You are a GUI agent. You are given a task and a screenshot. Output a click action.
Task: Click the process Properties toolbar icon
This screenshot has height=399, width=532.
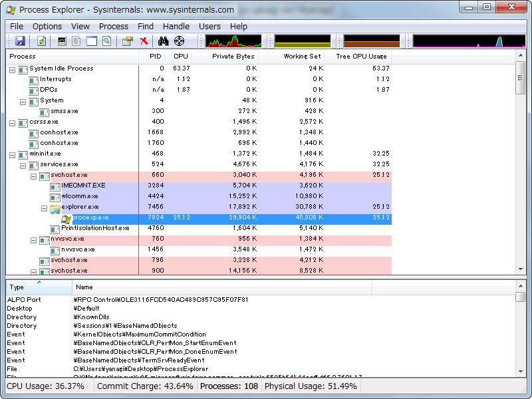pyautogui.click(x=126, y=41)
